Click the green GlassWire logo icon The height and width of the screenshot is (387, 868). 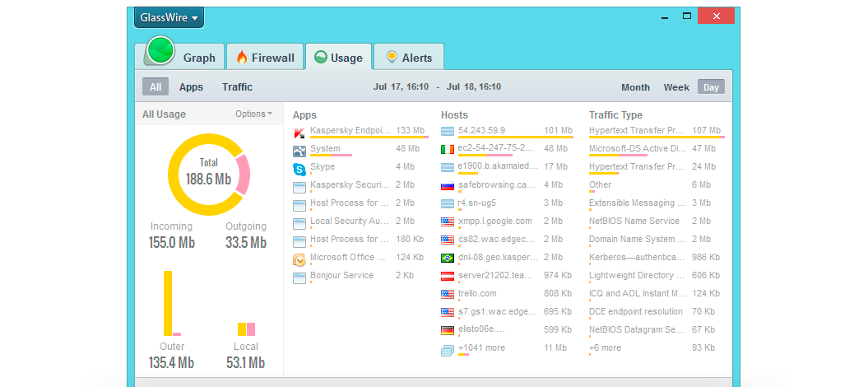[161, 50]
